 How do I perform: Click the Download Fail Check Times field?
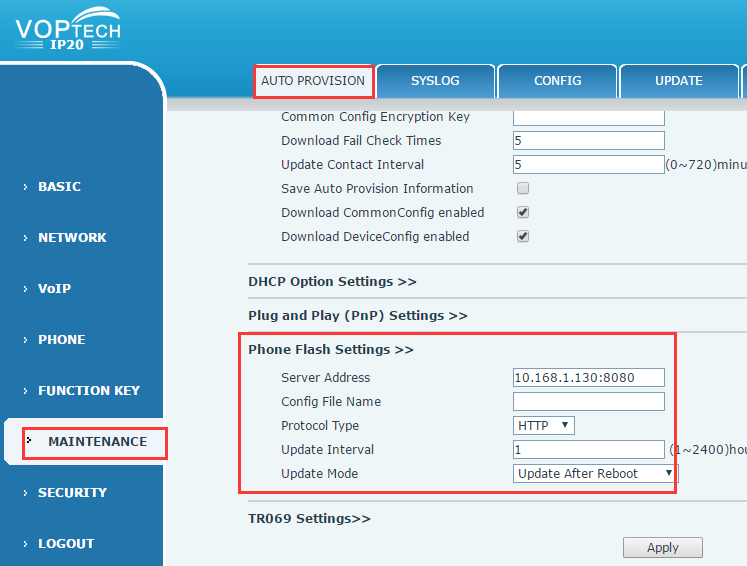click(x=588, y=141)
